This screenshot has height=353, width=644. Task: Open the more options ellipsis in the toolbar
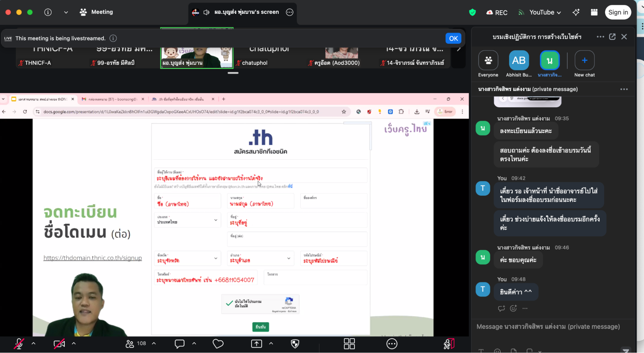point(391,344)
